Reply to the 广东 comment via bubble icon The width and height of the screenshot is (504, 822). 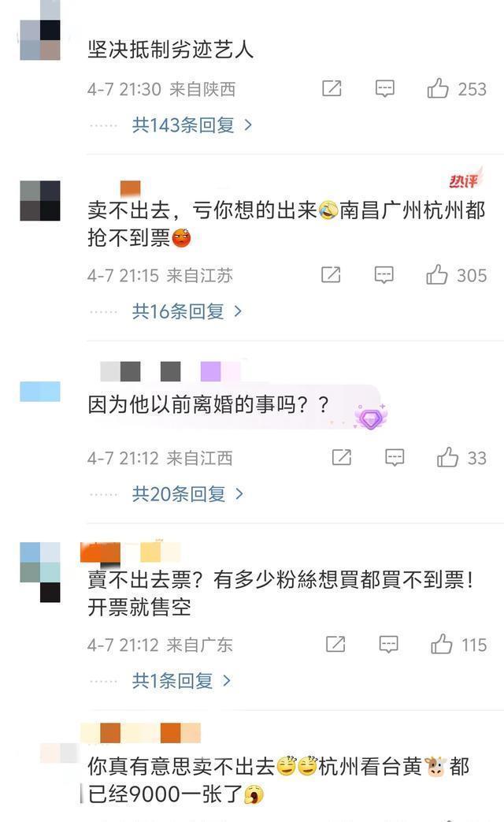388,645
